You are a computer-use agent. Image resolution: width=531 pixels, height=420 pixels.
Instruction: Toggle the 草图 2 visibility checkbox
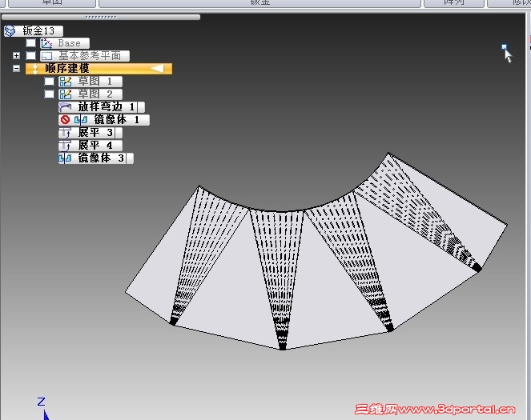pos(49,94)
